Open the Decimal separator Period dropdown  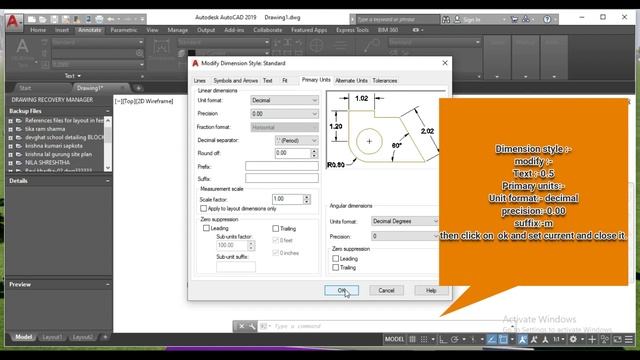(297, 140)
